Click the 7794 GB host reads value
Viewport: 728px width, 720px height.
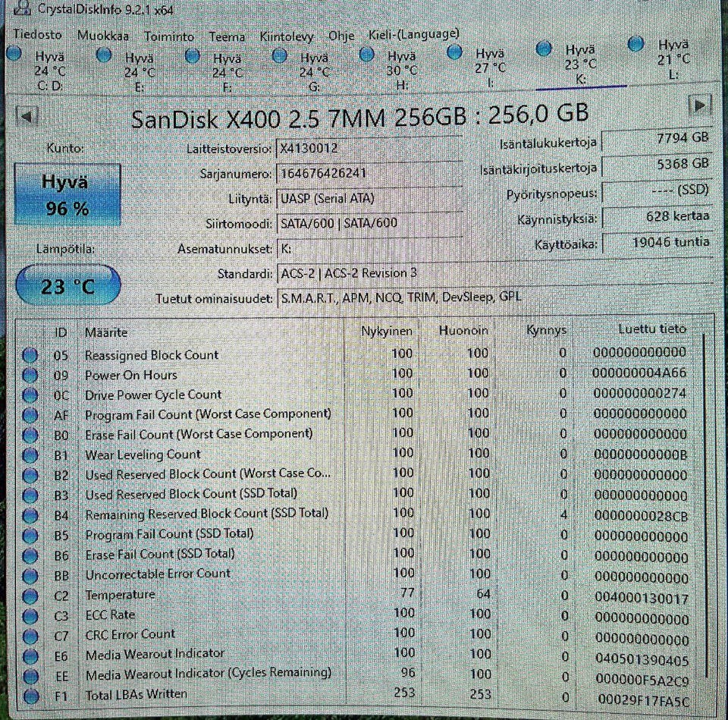(x=657, y=139)
